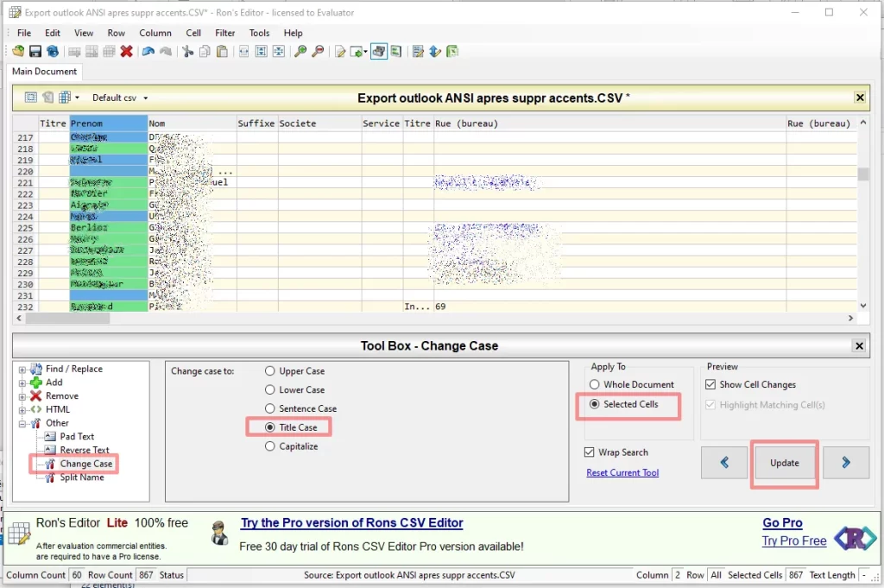Viewport: 884px width, 588px height.
Task: Open the Tools menu
Action: [x=259, y=33]
